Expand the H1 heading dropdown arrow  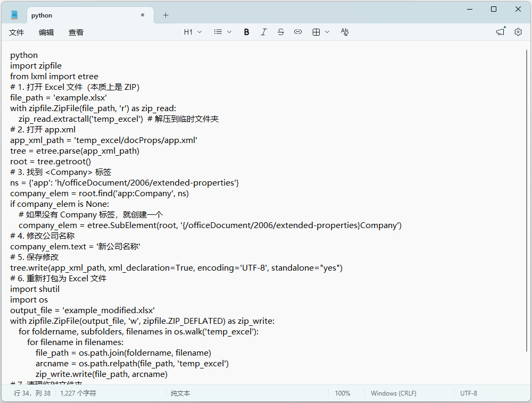pos(199,32)
